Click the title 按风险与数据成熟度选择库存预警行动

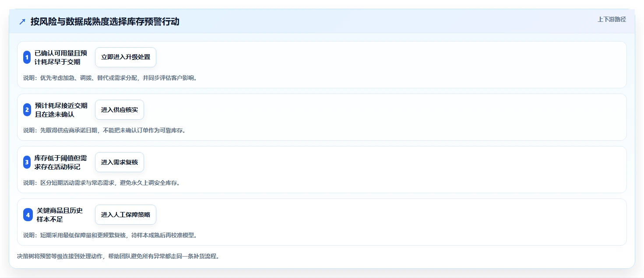(105, 21)
